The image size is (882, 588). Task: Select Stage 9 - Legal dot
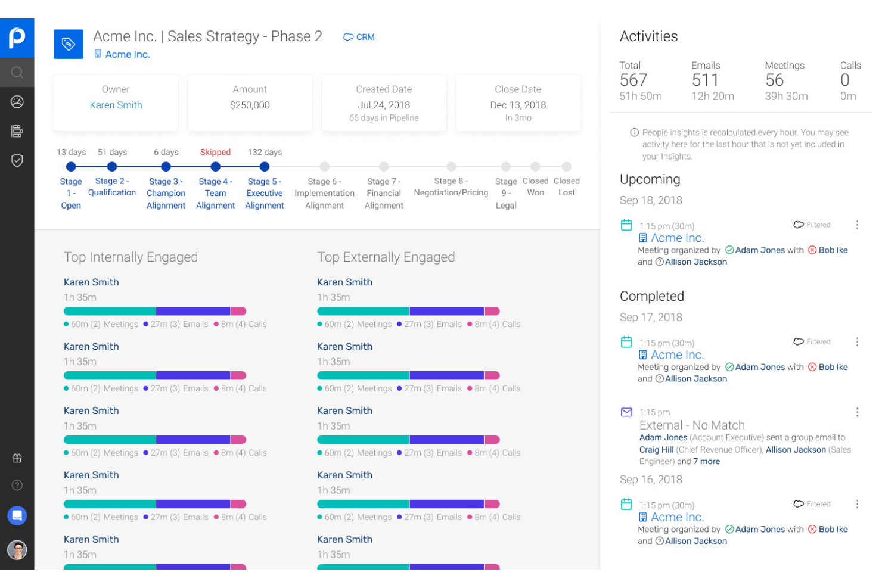[x=506, y=167]
